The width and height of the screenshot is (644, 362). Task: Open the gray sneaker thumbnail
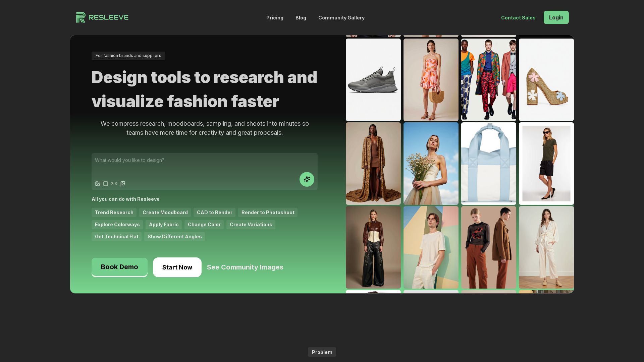point(373,80)
